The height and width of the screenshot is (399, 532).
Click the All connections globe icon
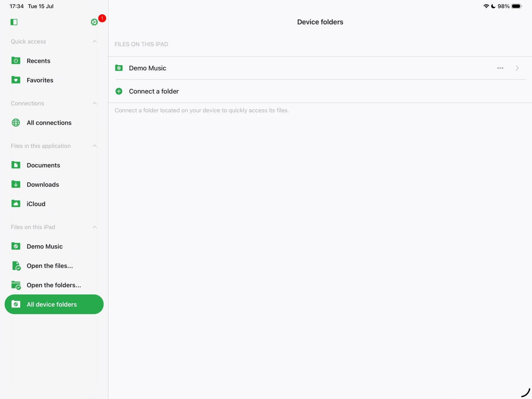[x=16, y=123]
